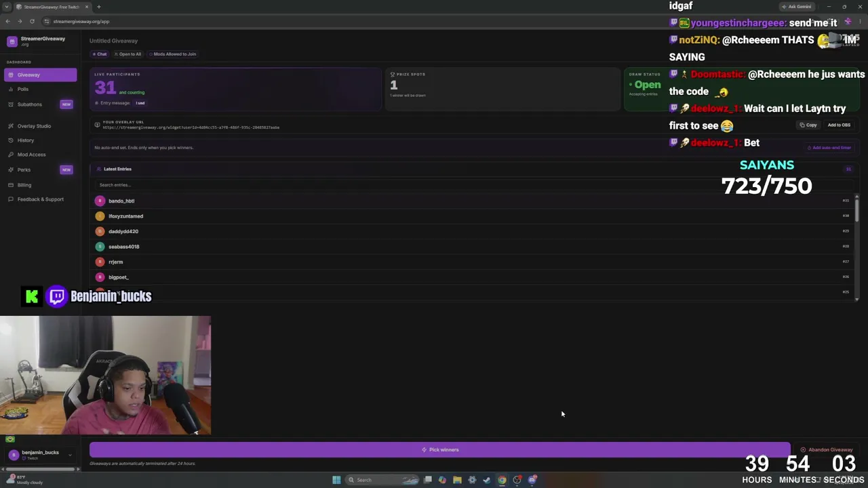Open the Perks page in sidebar
The image size is (868, 488).
[41, 169]
